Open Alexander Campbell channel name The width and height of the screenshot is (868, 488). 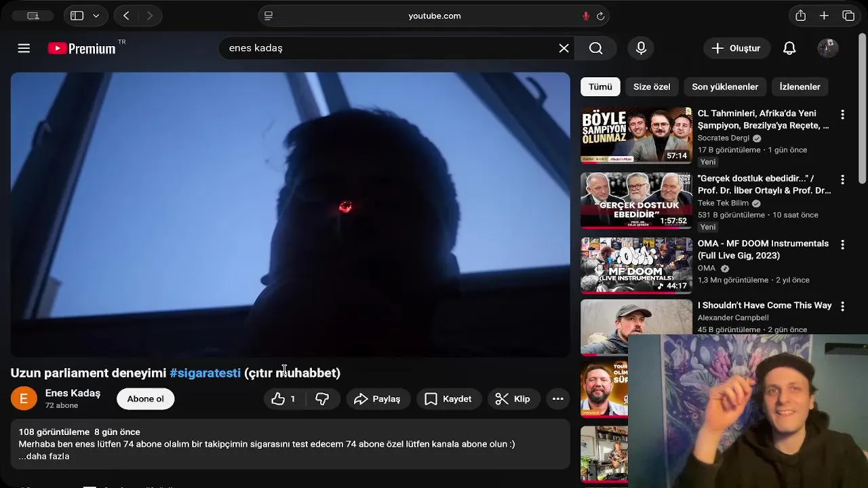pyautogui.click(x=733, y=318)
